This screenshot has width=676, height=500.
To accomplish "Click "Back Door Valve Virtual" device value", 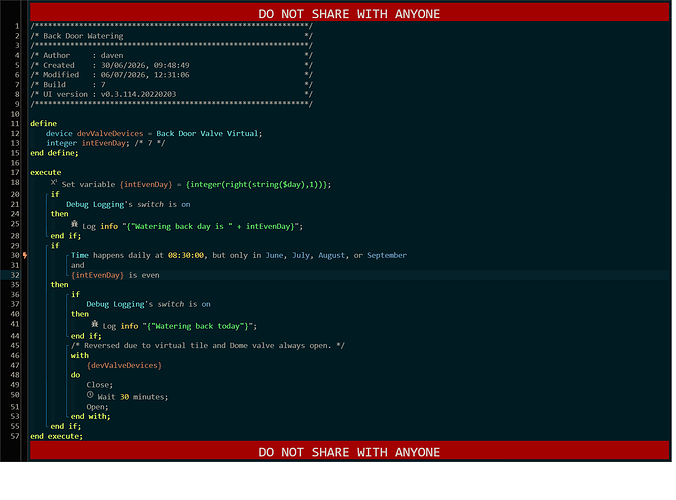I will 207,134.
